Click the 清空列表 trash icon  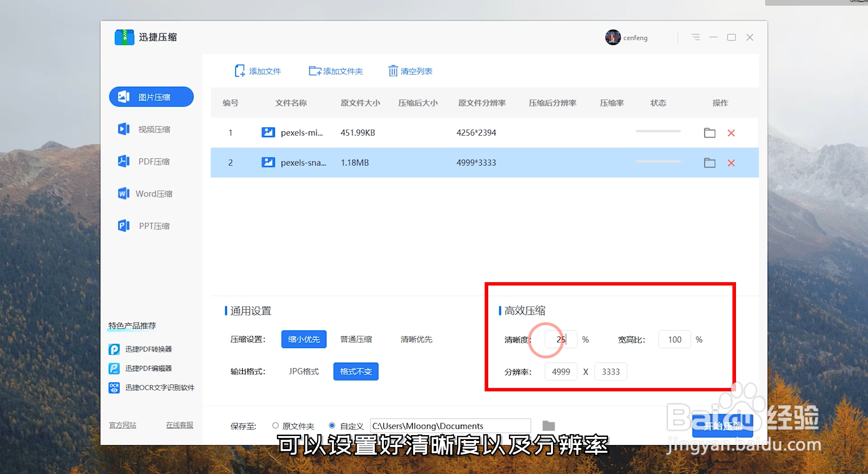point(393,71)
